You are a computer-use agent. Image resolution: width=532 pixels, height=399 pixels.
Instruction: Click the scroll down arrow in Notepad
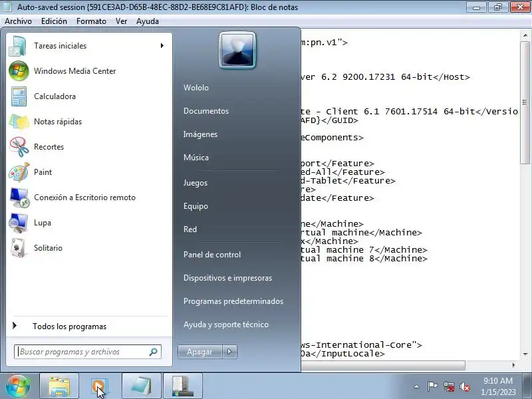(525, 354)
